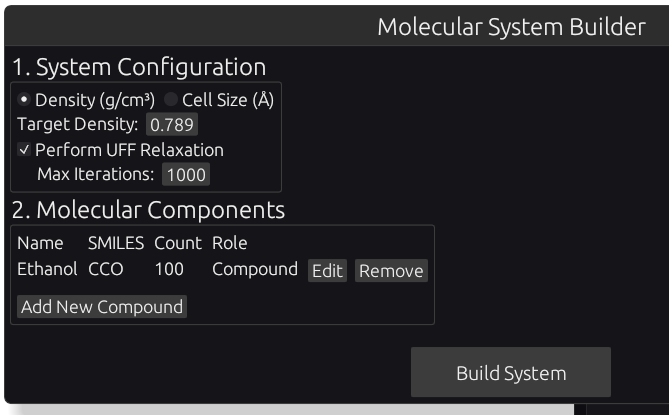The image size is (669, 415).
Task: Select the Compound role cell
Action: tap(255, 269)
